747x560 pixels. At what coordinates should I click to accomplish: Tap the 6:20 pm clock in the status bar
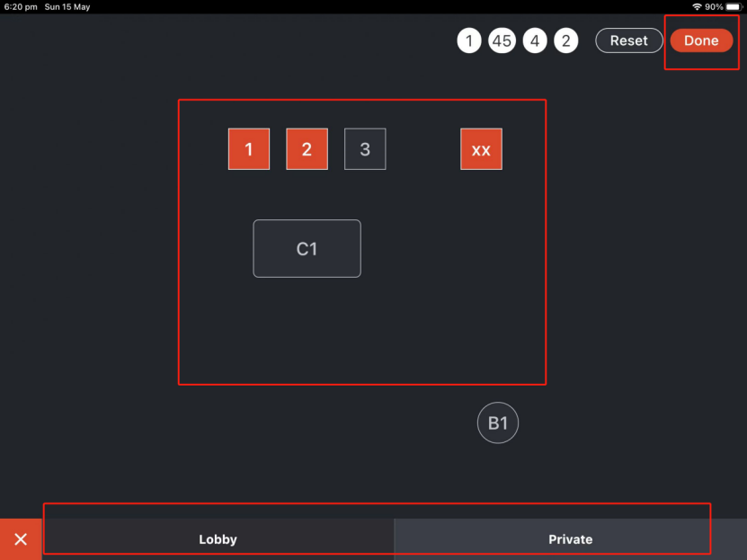coord(20,6)
